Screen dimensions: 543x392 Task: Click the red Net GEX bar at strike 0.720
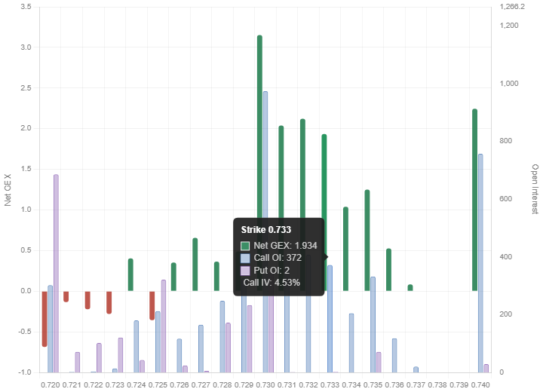[44, 319]
